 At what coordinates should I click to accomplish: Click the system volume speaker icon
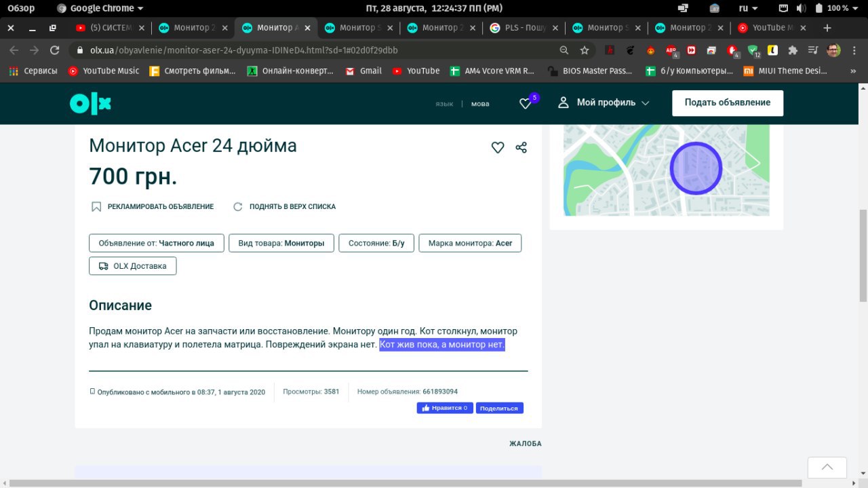[800, 8]
